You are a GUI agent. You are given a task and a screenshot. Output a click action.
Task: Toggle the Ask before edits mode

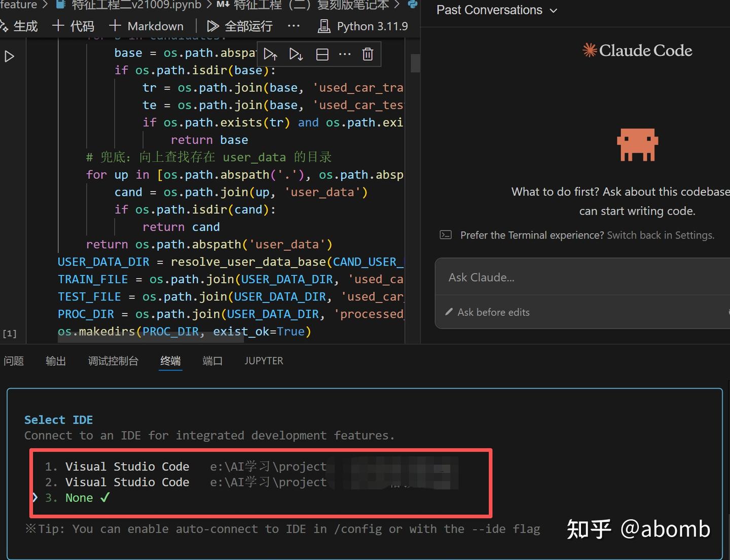coord(488,312)
